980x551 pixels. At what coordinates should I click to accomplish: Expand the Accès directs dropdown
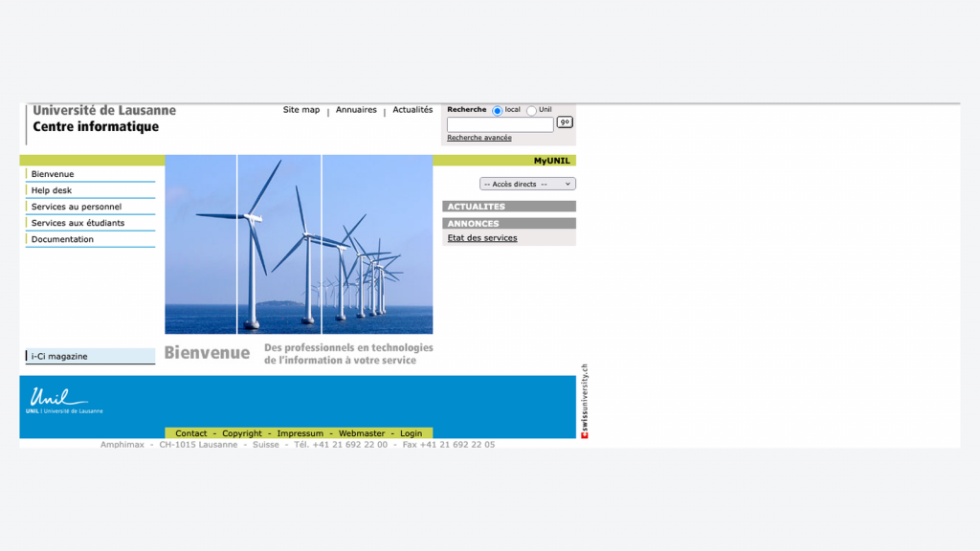pos(527,185)
